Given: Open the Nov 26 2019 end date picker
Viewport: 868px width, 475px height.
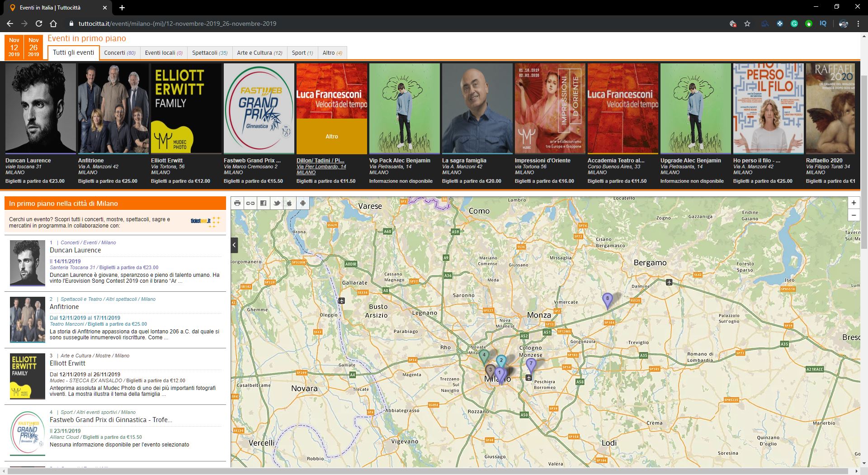Looking at the screenshot, I should [x=33, y=47].
